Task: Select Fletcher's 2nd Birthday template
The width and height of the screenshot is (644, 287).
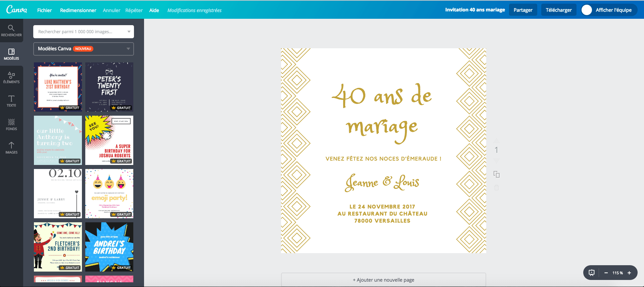Action: pos(58,247)
